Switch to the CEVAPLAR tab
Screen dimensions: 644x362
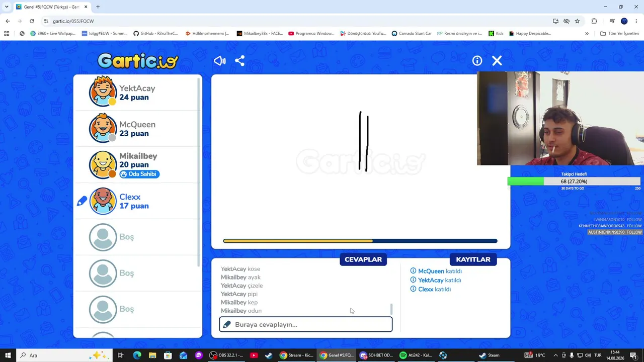[363, 259]
